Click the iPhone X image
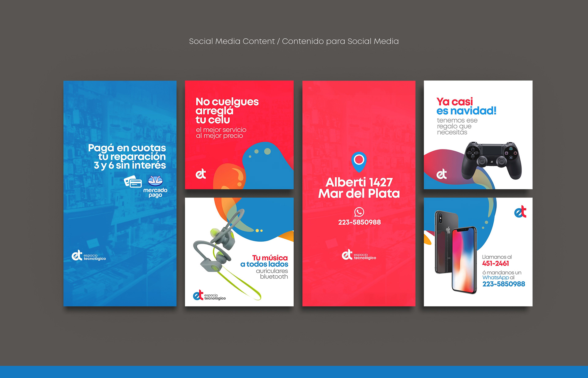This screenshot has height=378, width=588. pyautogui.click(x=456, y=252)
